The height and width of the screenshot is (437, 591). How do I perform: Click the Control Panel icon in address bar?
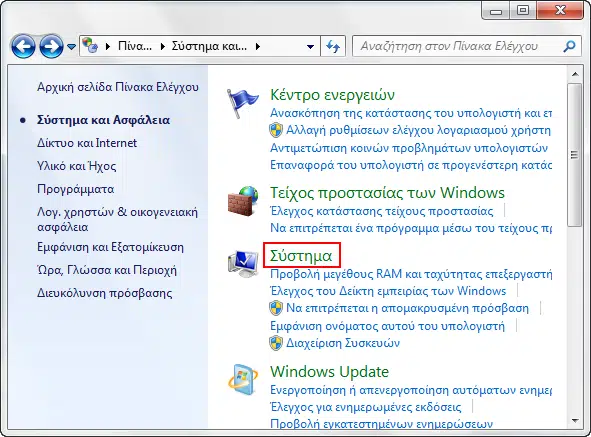[x=90, y=46]
